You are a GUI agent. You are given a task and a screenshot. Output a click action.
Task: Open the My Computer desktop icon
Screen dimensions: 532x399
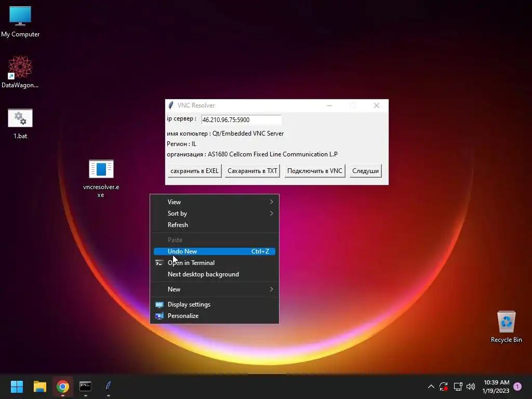coord(20,21)
